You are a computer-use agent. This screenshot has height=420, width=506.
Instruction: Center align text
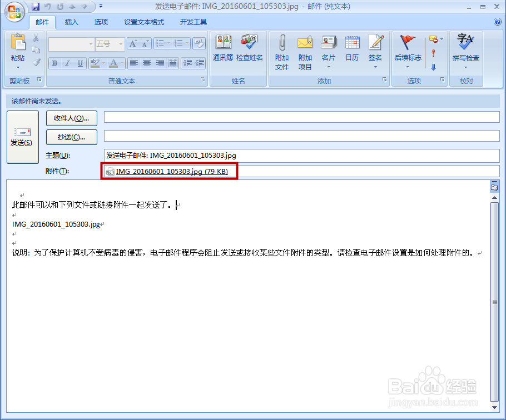coord(146,63)
